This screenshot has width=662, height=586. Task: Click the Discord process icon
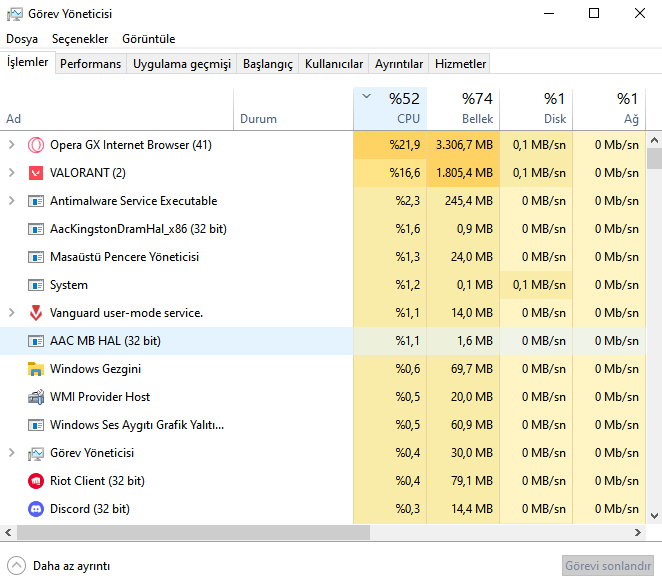click(36, 509)
